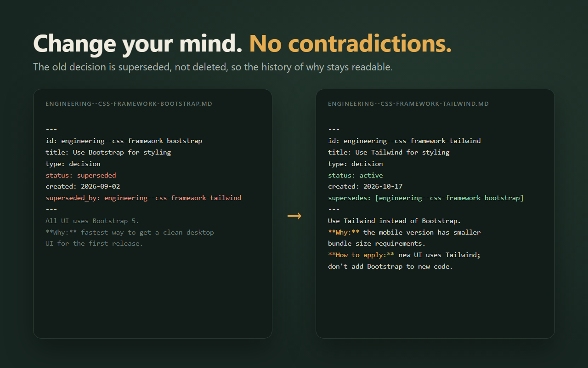Click the "Change your mind." heading text
Screen dimensions: 588x368
[138, 44]
